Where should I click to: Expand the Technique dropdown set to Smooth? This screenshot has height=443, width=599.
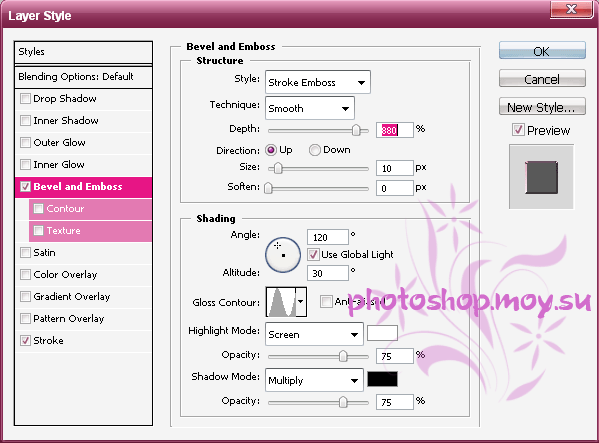pyautogui.click(x=309, y=108)
